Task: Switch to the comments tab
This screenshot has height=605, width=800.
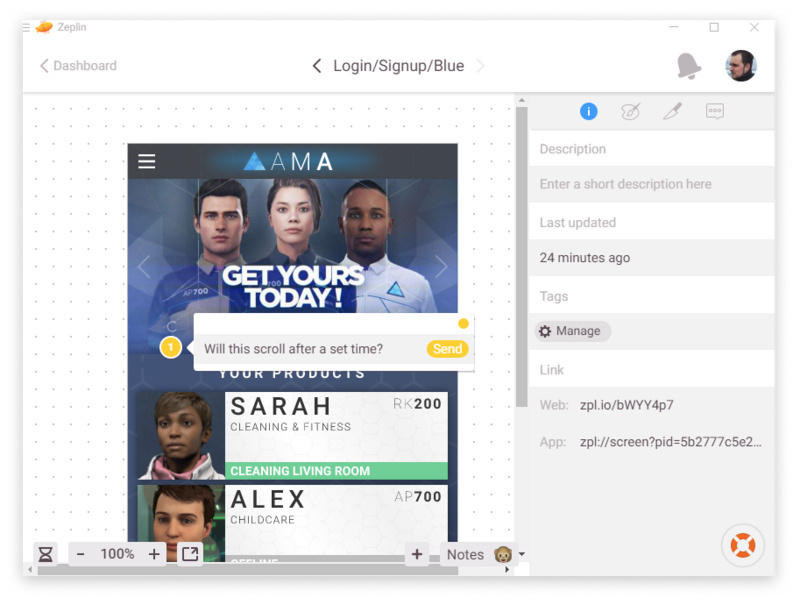Action: tap(714, 111)
